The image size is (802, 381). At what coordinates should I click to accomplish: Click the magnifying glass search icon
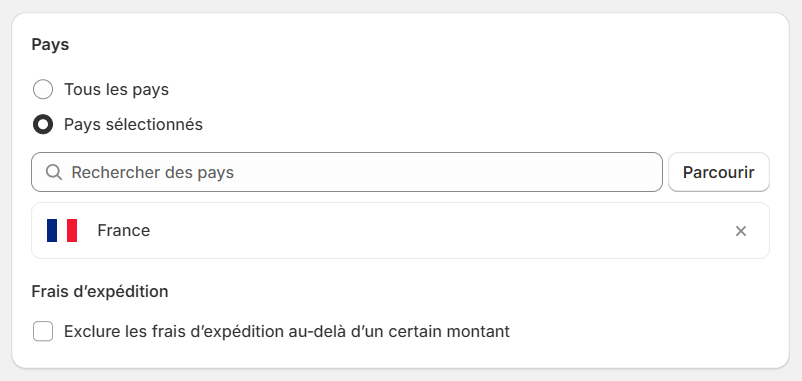coord(54,172)
